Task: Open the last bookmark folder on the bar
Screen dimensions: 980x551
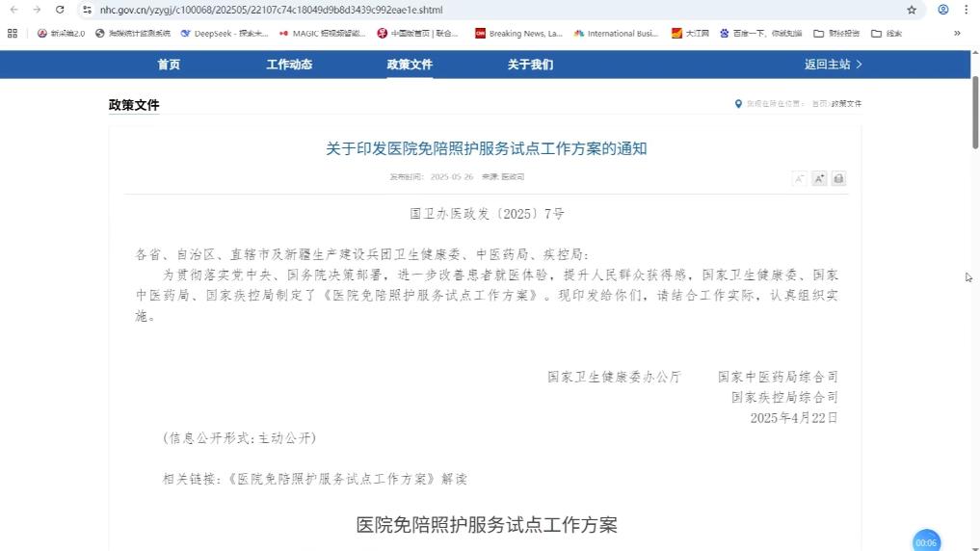Action: 887,33
